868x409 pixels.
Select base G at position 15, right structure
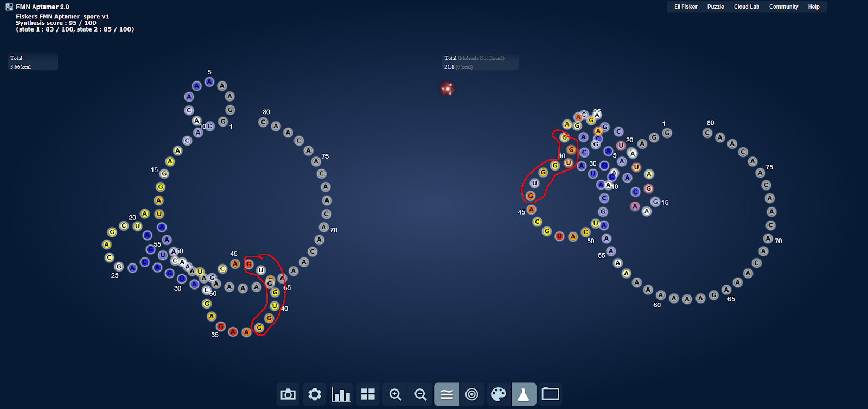655,202
